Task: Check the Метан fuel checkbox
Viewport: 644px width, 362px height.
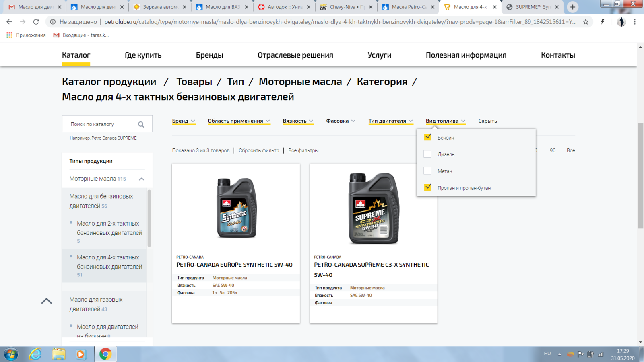Action: 427,171
